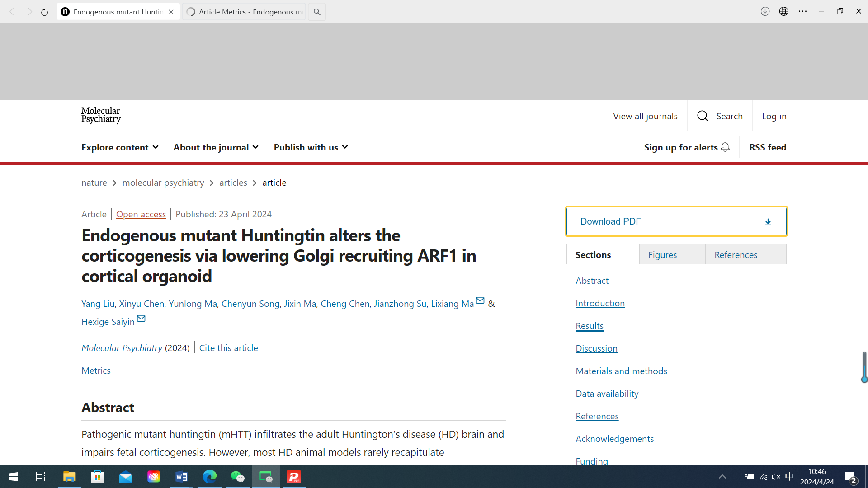Click the download arrow icon in Download PDF

click(768, 222)
